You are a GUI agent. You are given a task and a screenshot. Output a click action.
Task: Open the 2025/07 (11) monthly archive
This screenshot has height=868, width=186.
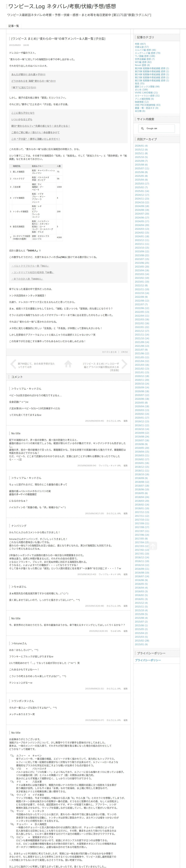pyautogui.click(x=142, y=169)
